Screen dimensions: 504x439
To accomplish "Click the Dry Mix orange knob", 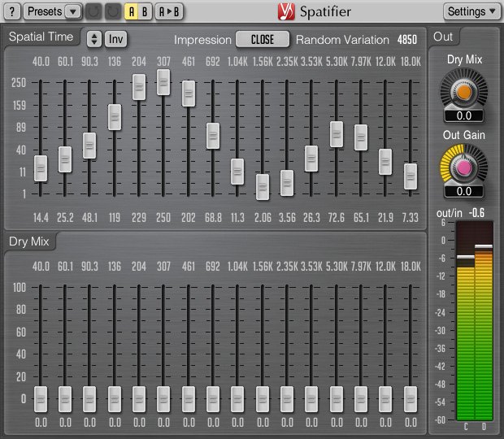I will [x=463, y=93].
